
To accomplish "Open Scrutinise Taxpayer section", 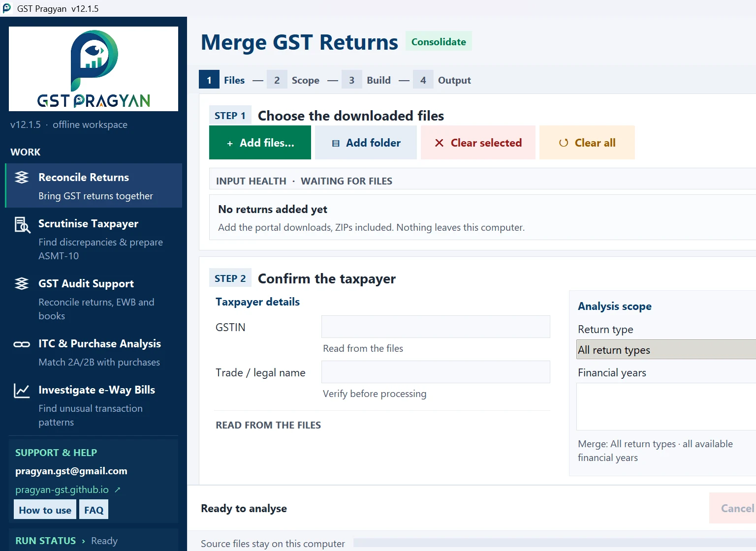I will point(94,239).
